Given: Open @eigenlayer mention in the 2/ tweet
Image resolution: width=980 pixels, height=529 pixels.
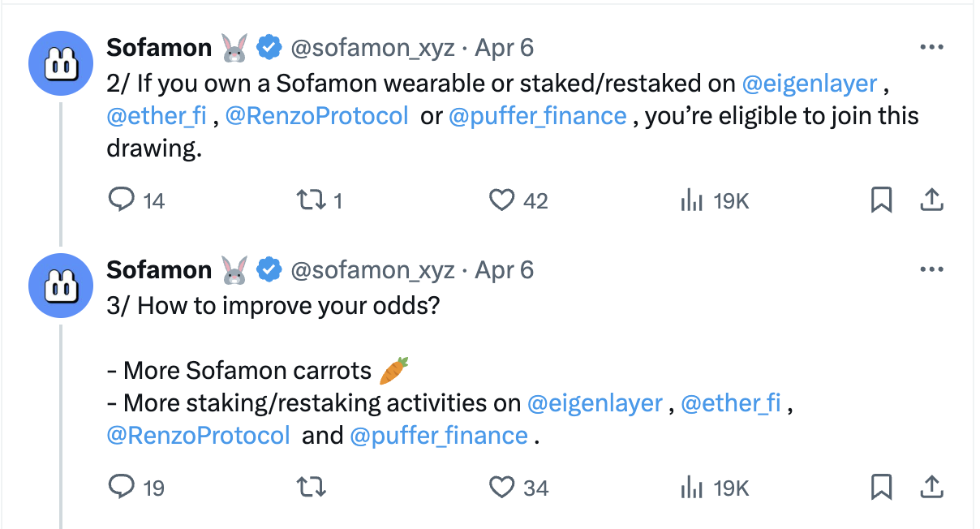Looking at the screenshot, I should click(810, 83).
